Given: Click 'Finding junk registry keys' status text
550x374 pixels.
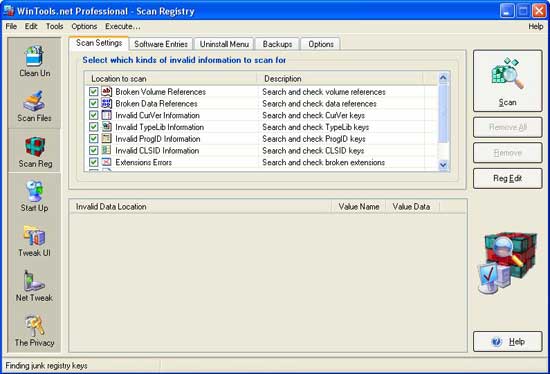Looking at the screenshot, I should 46,366.
